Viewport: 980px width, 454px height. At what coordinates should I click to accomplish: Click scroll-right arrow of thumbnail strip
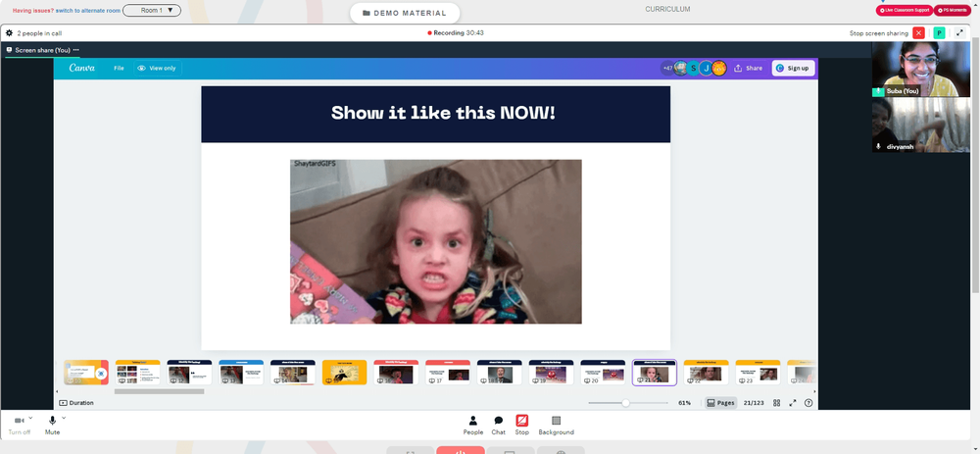(813, 391)
